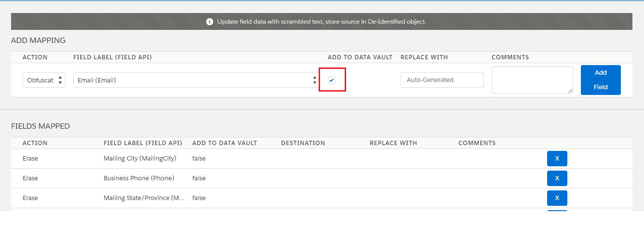
Task: Click the Add Field button
Action: (600, 80)
